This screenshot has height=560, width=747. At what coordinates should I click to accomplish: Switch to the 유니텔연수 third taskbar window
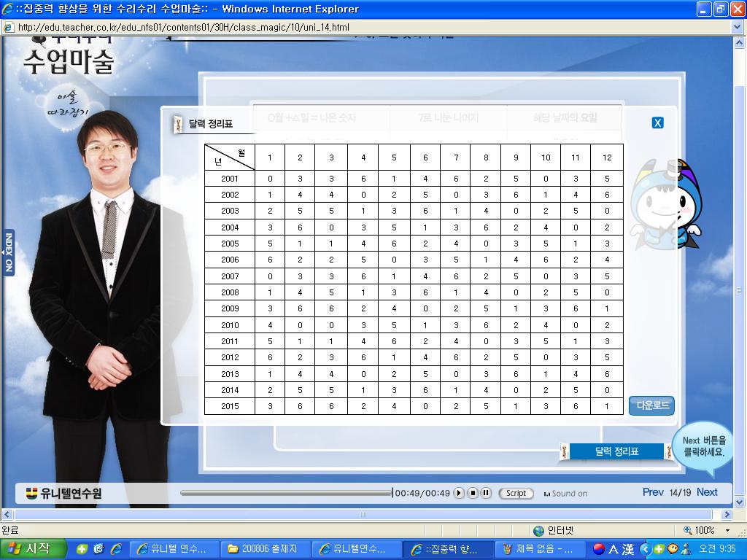(x=356, y=549)
